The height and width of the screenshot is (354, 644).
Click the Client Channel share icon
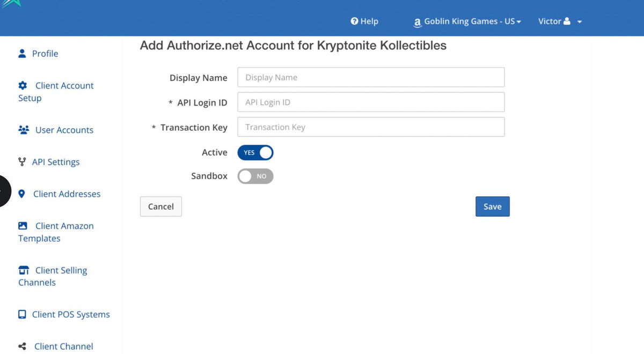tap(22, 346)
